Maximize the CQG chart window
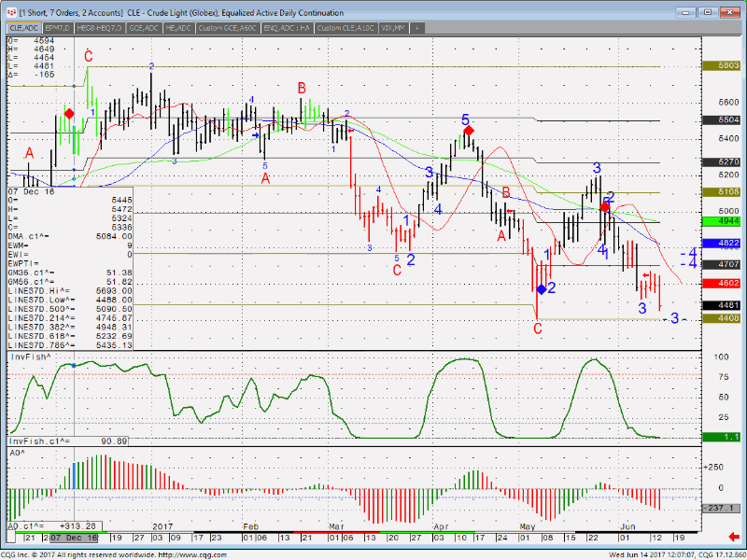This screenshot has width=747, height=560. tap(708, 12)
